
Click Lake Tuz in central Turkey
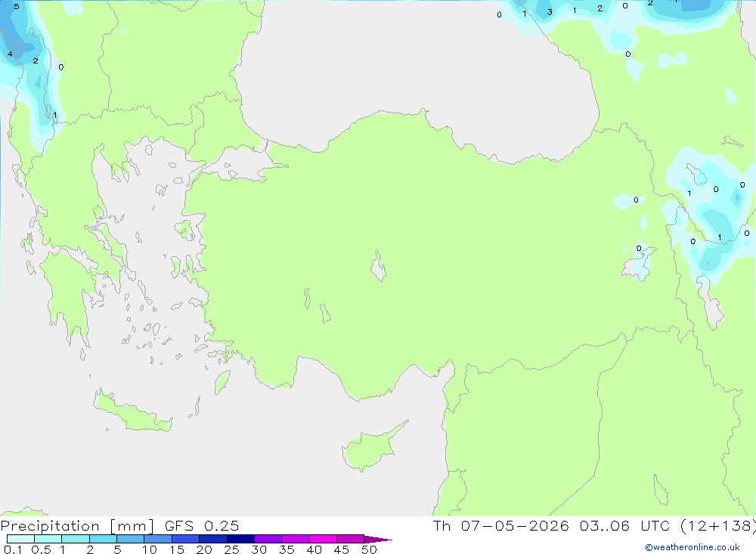[379, 266]
